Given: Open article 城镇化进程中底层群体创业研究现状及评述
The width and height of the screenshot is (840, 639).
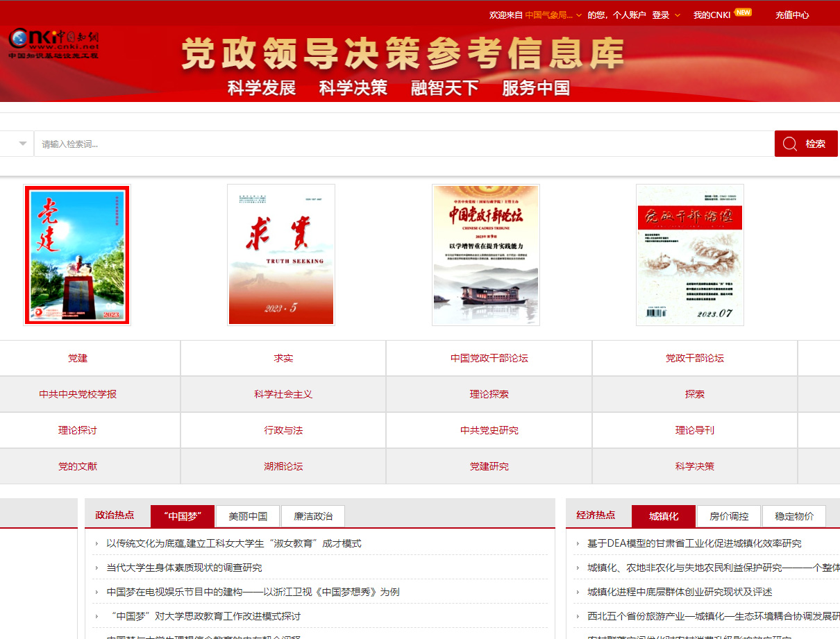Looking at the screenshot, I should (680, 592).
